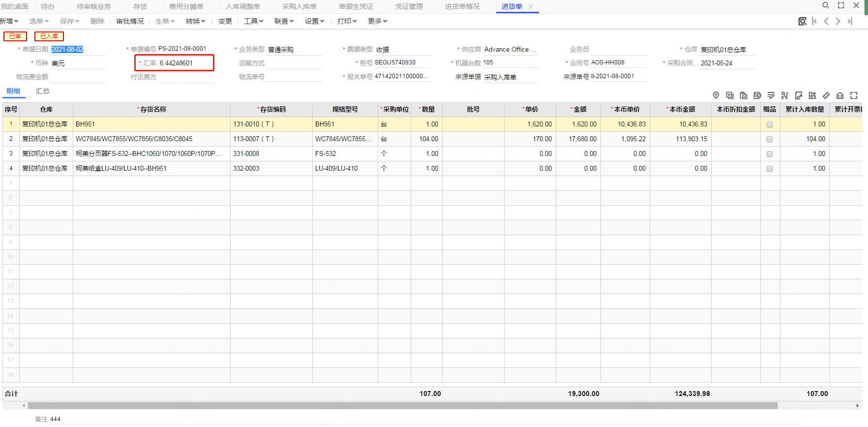The image size is (868, 427).
Task: Click the locate-row pin icon above the grid
Action: [x=716, y=95]
